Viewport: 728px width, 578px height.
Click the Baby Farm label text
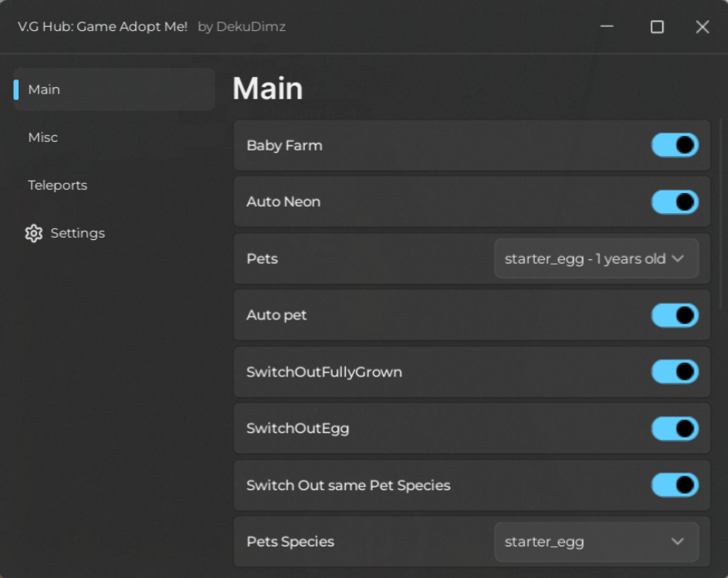click(x=284, y=145)
